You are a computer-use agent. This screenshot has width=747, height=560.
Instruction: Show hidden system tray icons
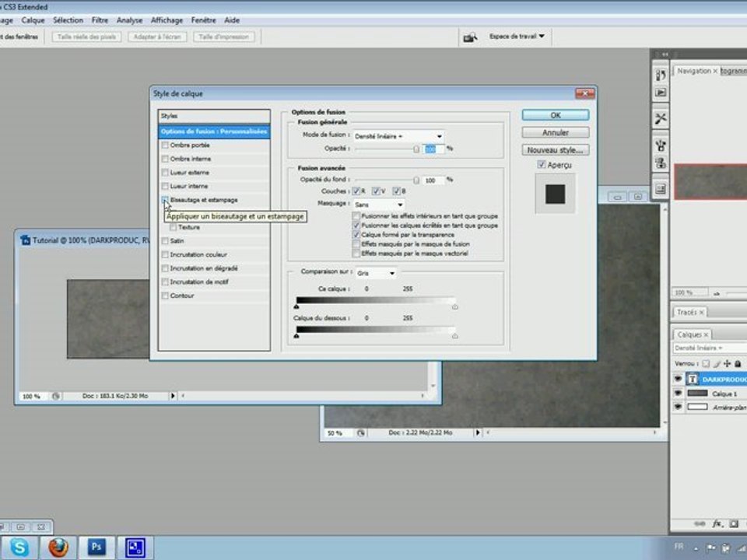coord(696,548)
